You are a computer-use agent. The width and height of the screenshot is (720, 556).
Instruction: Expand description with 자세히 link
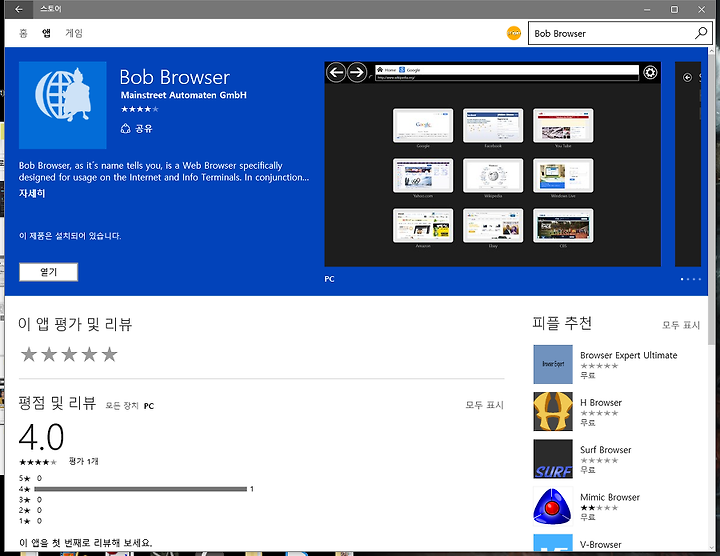[x=32, y=193]
